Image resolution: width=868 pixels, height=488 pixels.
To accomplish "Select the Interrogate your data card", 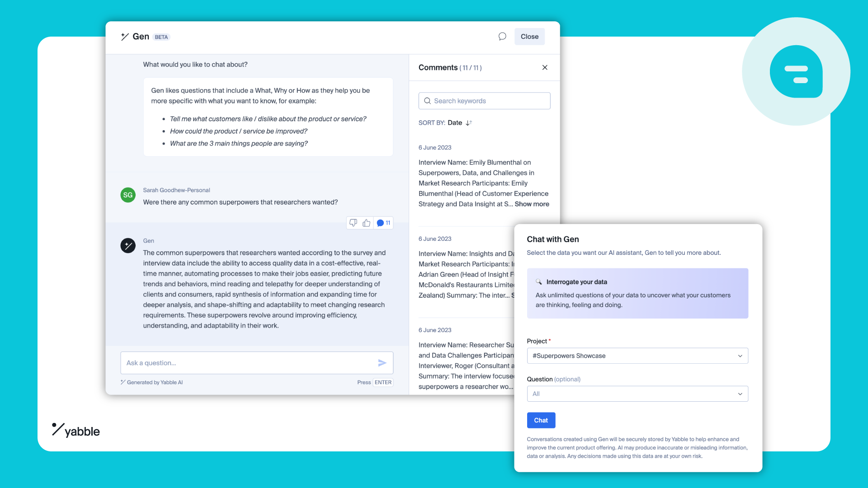I will [637, 293].
